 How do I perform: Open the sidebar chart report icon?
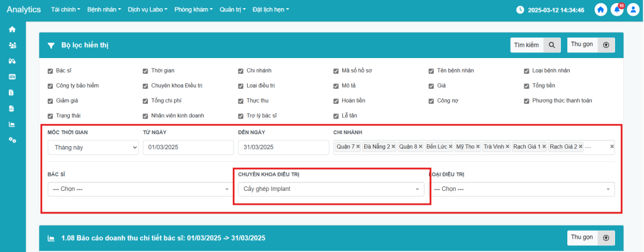pyautogui.click(x=12, y=124)
